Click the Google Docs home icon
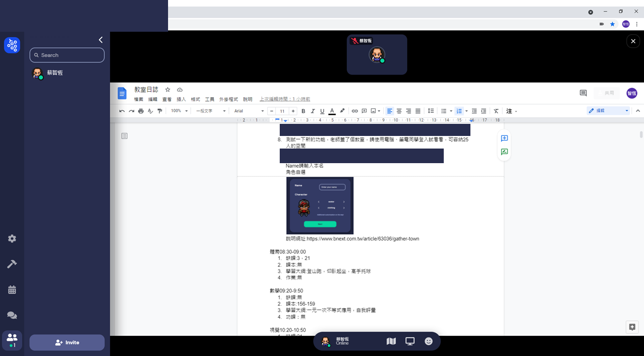 pos(122,93)
